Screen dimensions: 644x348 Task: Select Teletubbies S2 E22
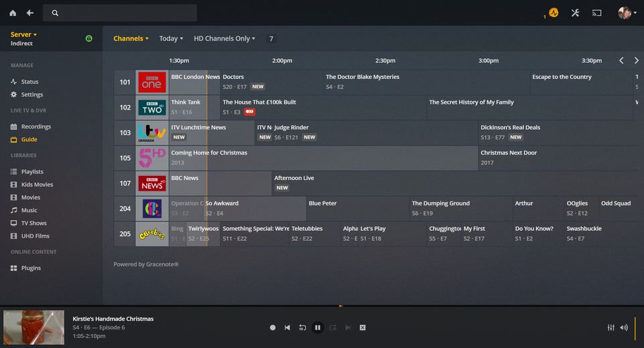[x=315, y=234]
